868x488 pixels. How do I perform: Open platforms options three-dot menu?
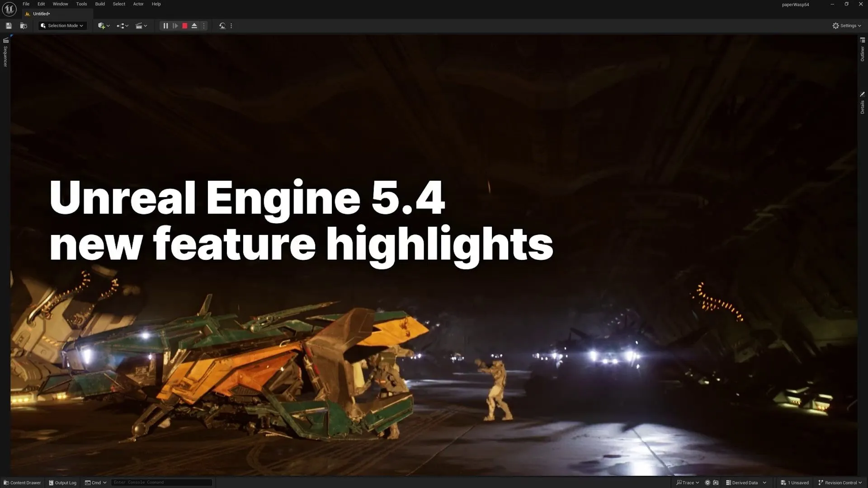[231, 26]
